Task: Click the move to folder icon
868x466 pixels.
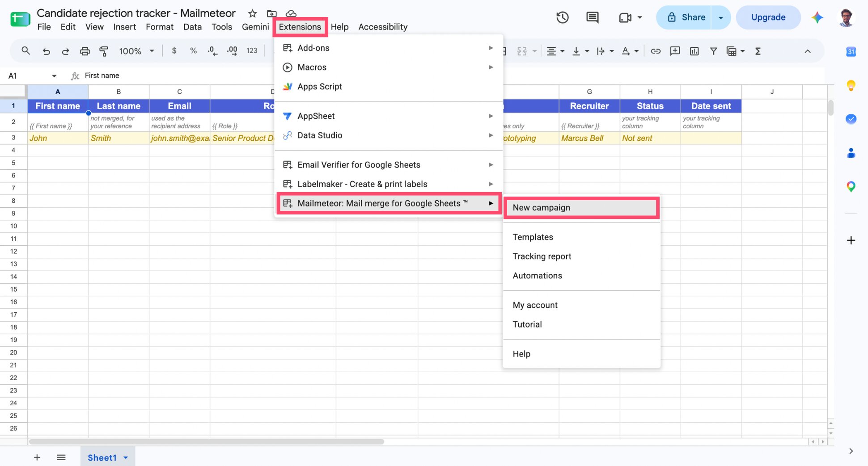Action: pyautogui.click(x=271, y=13)
